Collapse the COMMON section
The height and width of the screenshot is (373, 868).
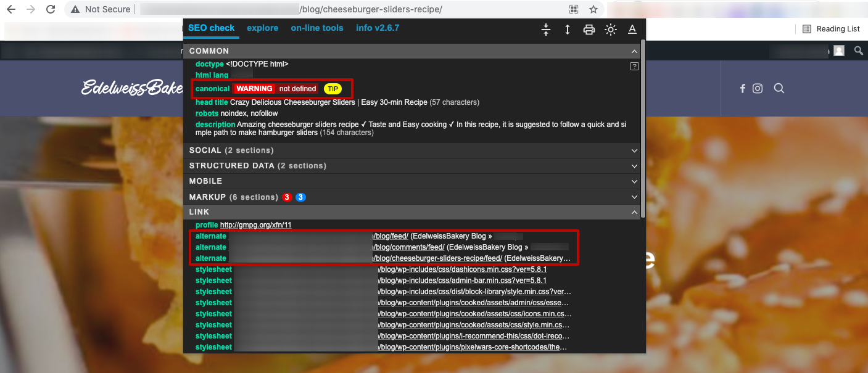(634, 51)
